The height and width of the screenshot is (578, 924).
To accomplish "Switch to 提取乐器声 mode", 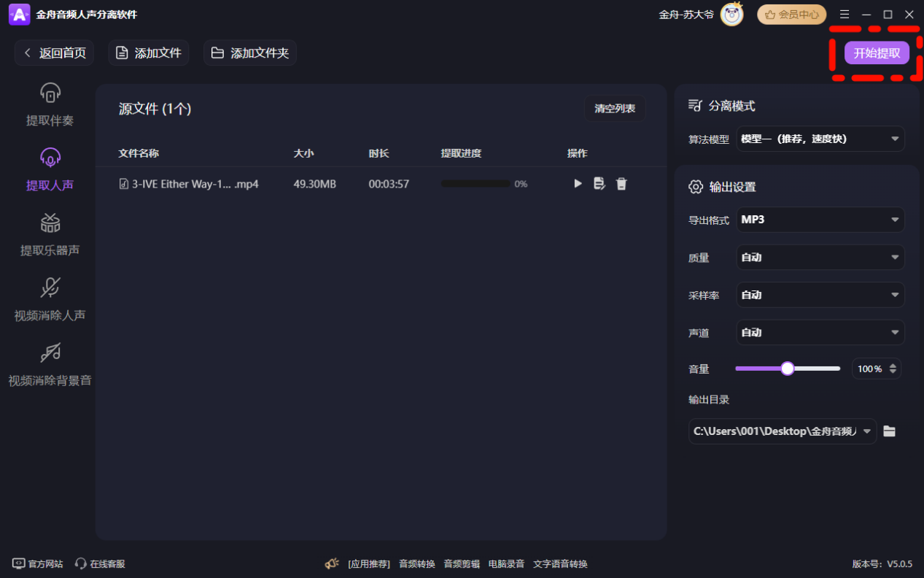I will [x=50, y=236].
